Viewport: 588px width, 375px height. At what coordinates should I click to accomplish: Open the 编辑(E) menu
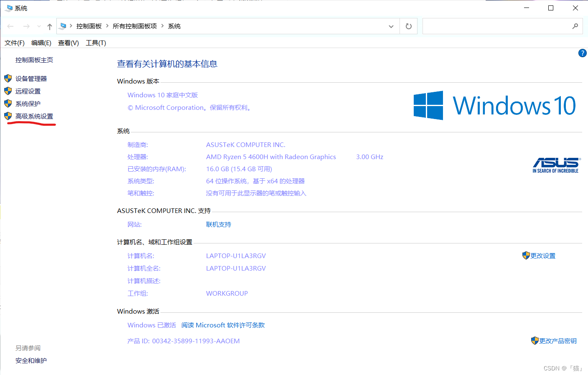(x=41, y=43)
